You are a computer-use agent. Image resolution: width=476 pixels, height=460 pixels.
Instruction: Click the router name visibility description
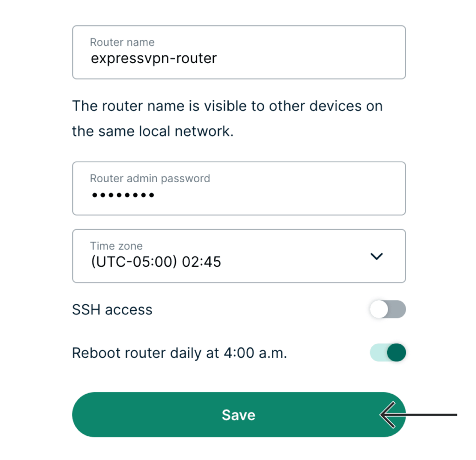point(227,106)
